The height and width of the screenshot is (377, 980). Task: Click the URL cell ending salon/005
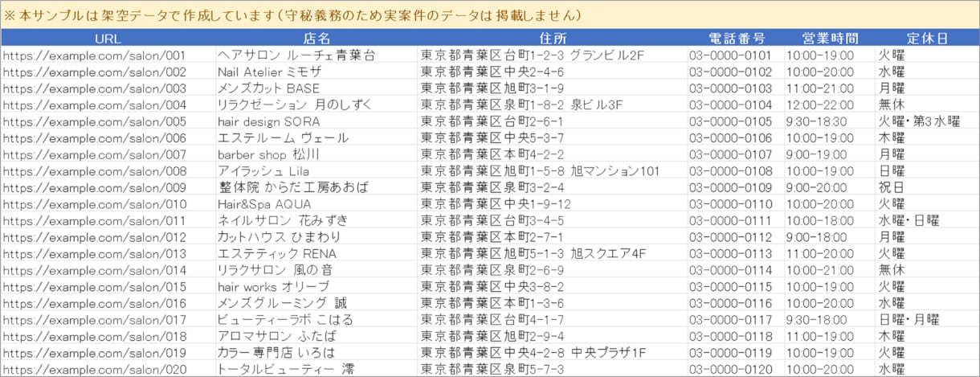pyautogui.click(x=108, y=121)
